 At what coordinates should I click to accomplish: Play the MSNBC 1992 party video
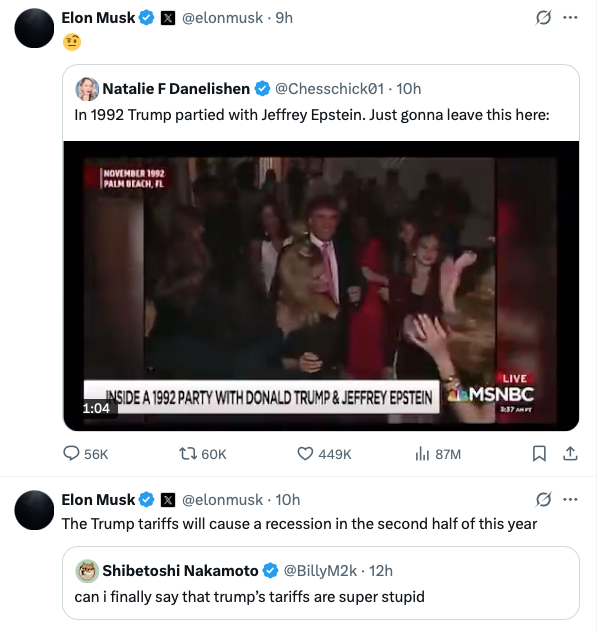pyautogui.click(x=321, y=286)
